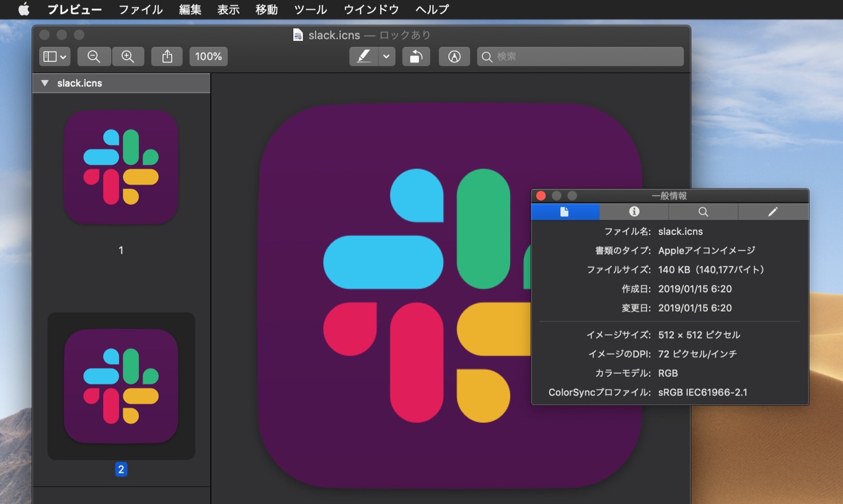The height and width of the screenshot is (504, 843).
Task: Click the RGB color model value
Action: point(668,373)
